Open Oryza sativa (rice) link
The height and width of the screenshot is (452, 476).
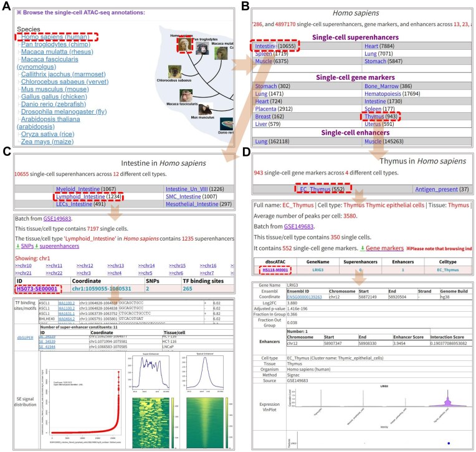(x=47, y=134)
